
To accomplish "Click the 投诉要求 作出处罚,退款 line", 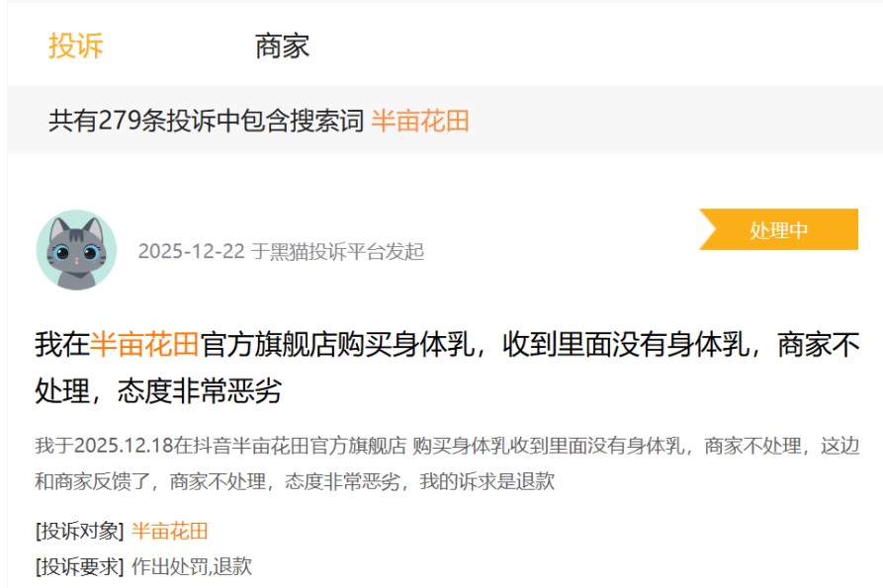I will 143,566.
